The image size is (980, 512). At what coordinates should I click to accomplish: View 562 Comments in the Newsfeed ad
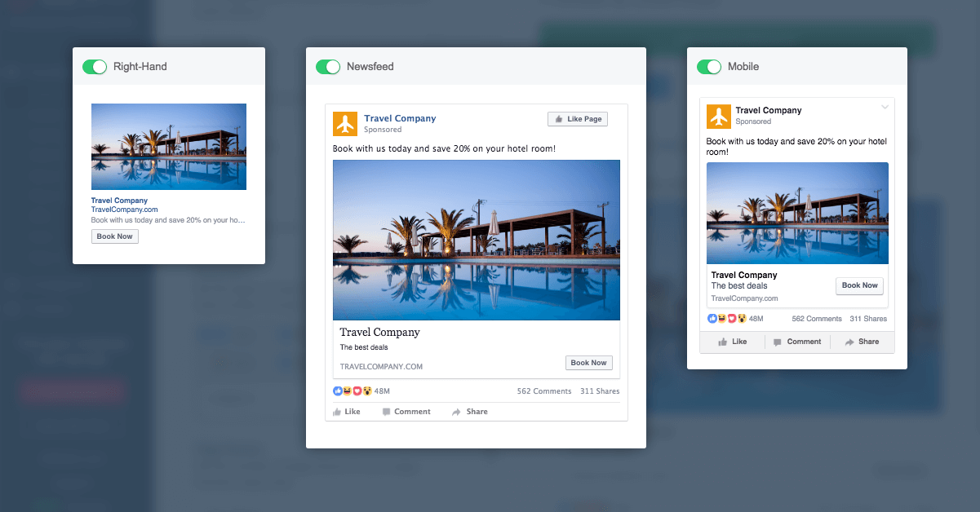[x=544, y=391]
